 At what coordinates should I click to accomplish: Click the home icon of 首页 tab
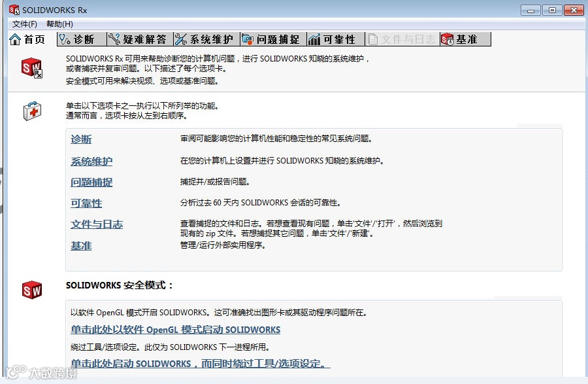(x=15, y=39)
